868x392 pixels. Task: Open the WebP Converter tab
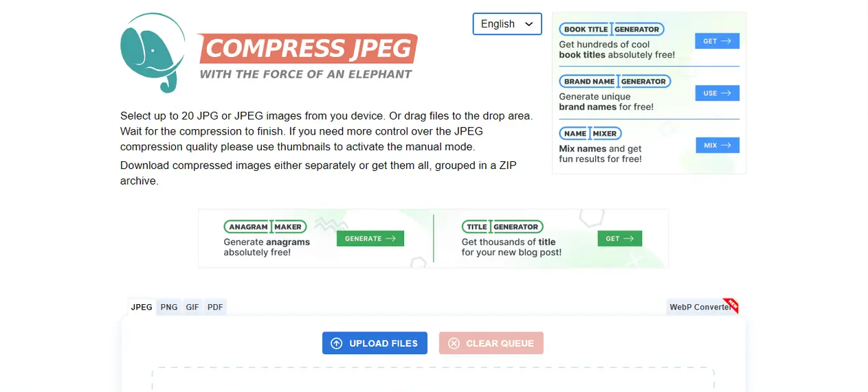tap(698, 307)
